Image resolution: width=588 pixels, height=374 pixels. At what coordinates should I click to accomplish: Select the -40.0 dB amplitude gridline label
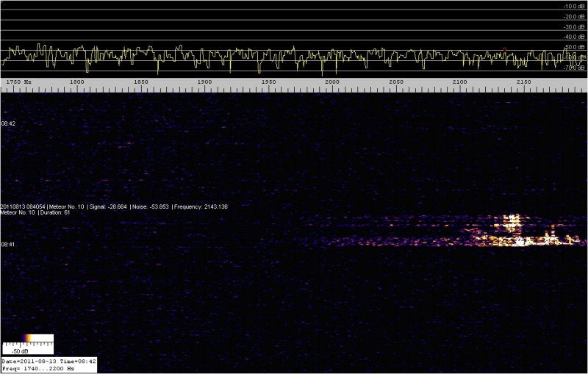573,37
